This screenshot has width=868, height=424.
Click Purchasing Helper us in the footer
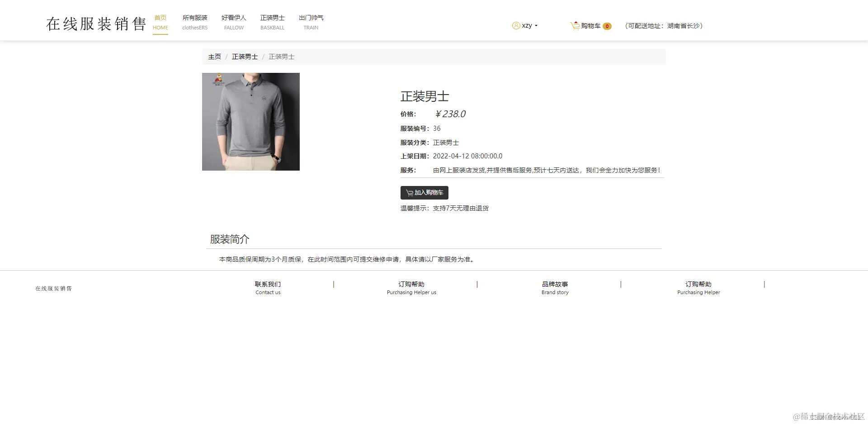coord(411,292)
